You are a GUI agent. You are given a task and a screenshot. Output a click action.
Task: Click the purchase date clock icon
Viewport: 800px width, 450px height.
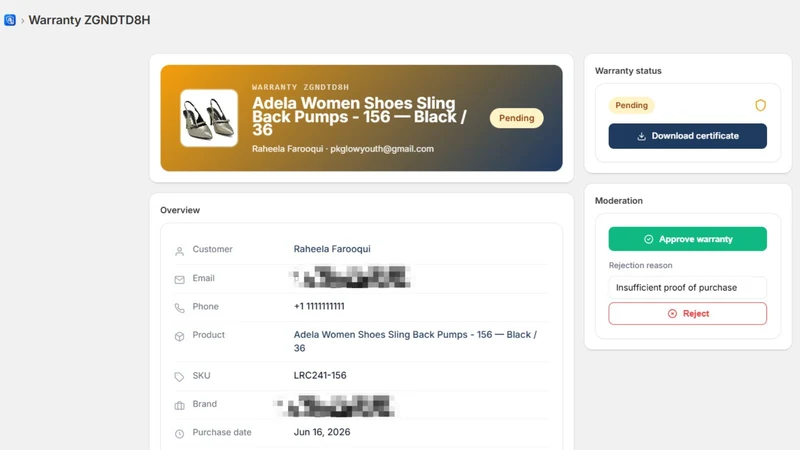pyautogui.click(x=180, y=434)
